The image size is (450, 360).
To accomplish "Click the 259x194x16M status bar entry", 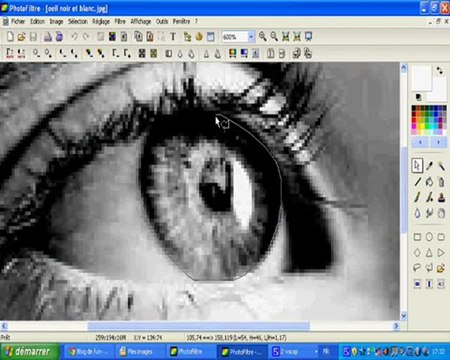I will click(111, 338).
